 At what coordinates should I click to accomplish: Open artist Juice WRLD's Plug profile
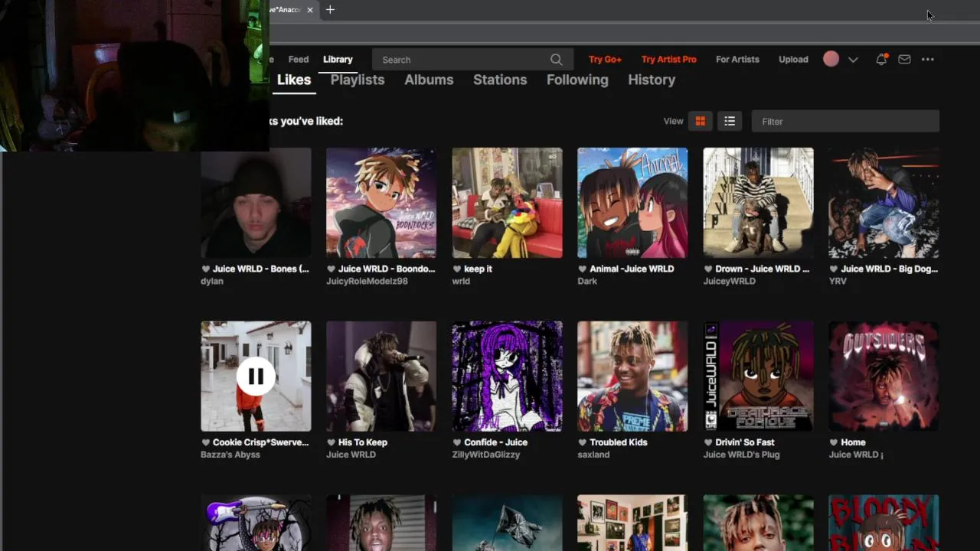[x=741, y=455]
